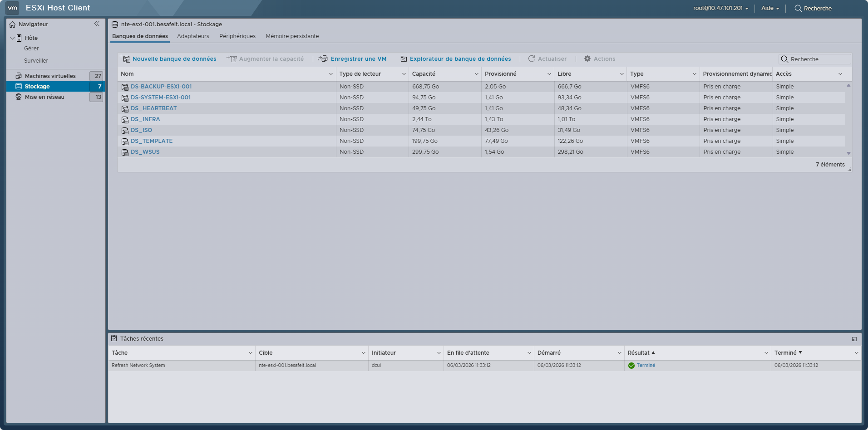Screen dimensions: 868x430
Task: Collapse the Hôte tree node
Action: pos(12,38)
